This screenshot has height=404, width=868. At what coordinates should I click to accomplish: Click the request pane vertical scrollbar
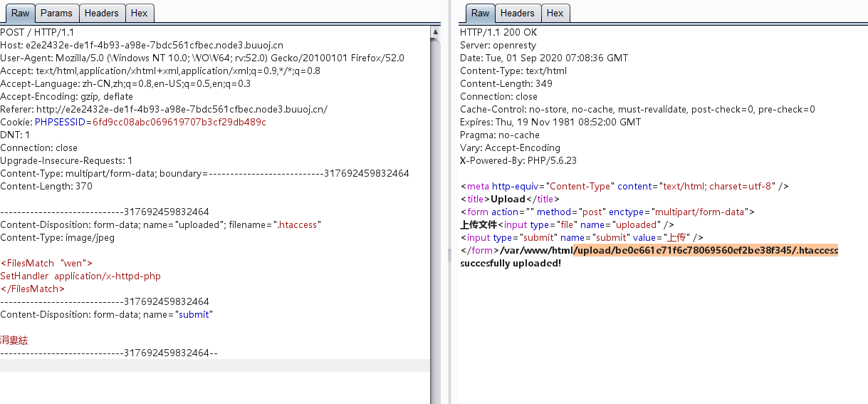click(436, 214)
